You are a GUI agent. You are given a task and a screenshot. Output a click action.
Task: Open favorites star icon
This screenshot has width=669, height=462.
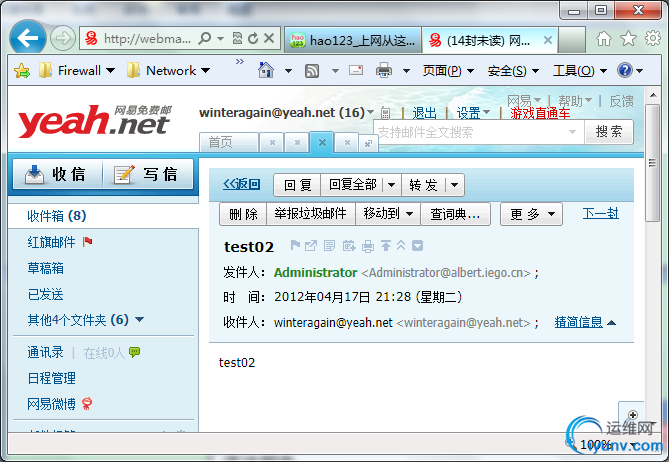[x=628, y=38]
